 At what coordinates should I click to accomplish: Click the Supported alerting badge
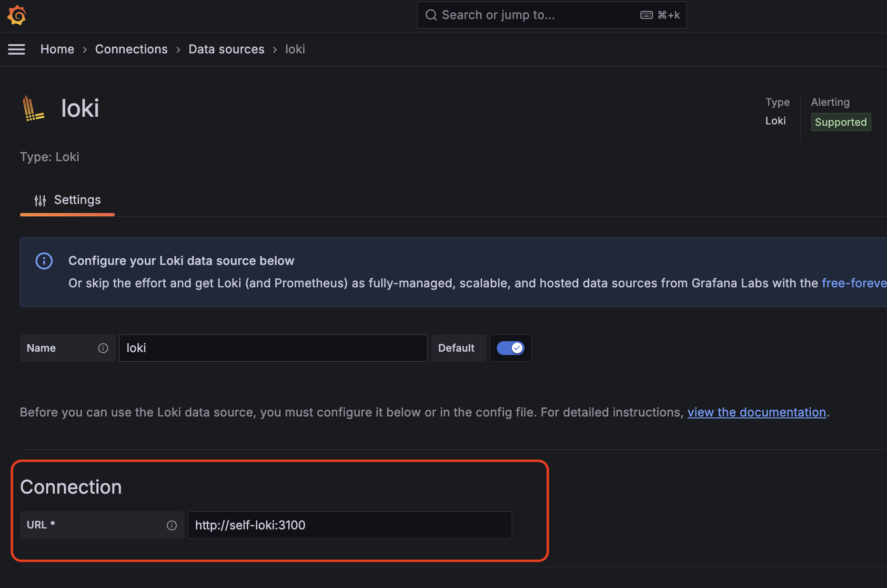(x=841, y=122)
